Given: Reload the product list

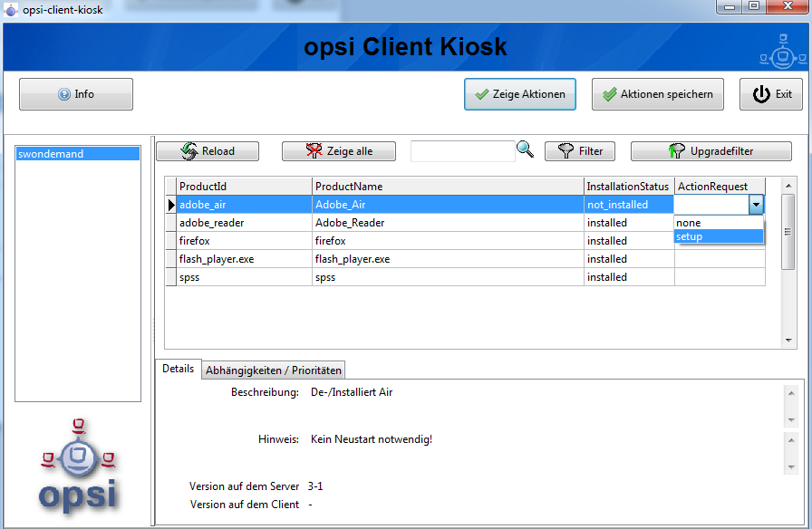Looking at the screenshot, I should (208, 151).
